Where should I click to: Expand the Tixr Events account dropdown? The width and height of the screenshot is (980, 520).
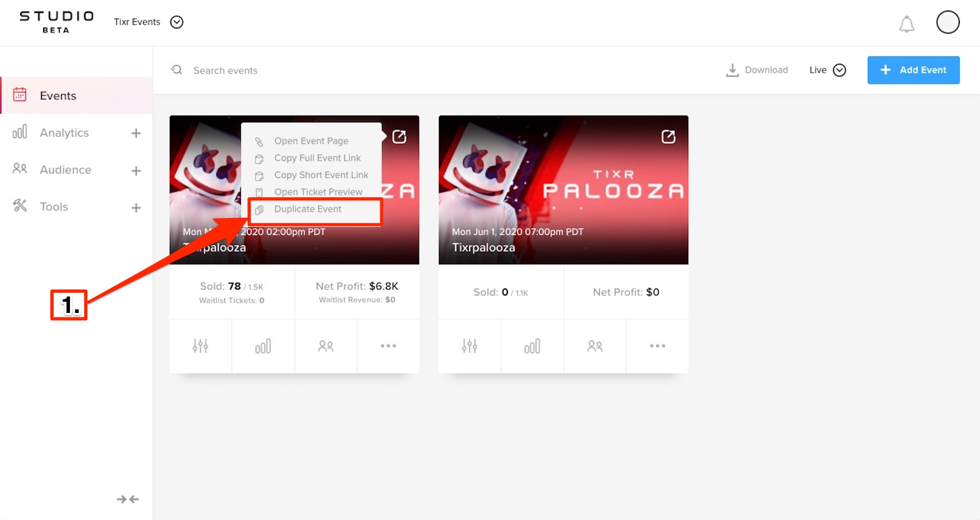(176, 22)
